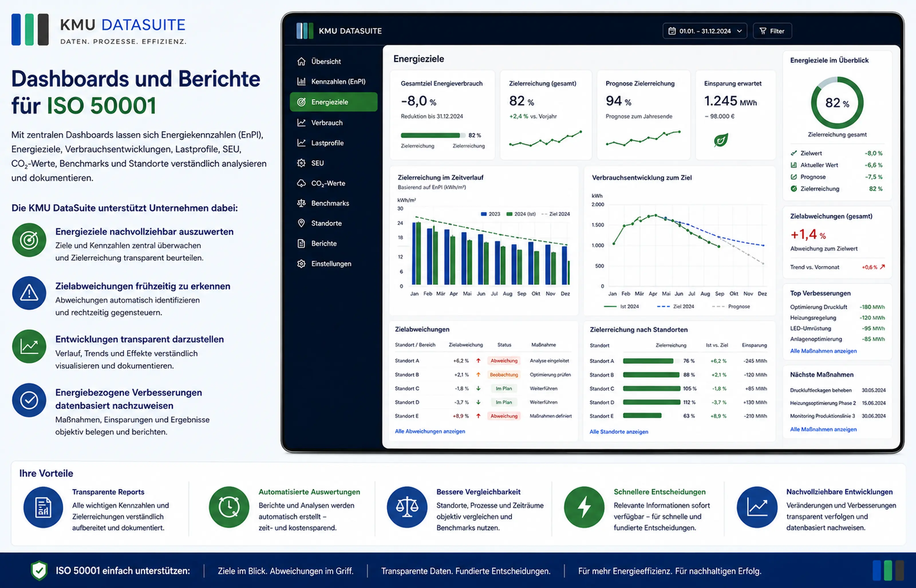Toggle the 2024 (Ist) legend entry
Viewport: 916px width, 588px height.
tap(521, 214)
